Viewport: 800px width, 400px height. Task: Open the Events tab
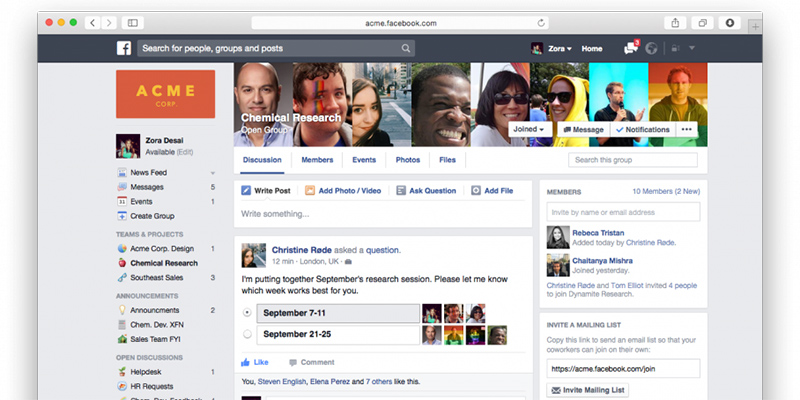point(363,160)
